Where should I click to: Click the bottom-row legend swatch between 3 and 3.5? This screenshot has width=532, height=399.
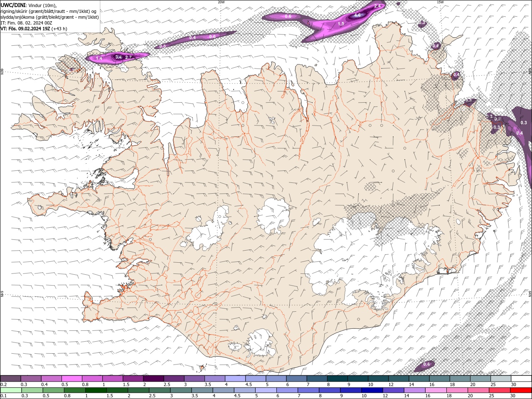181,390
